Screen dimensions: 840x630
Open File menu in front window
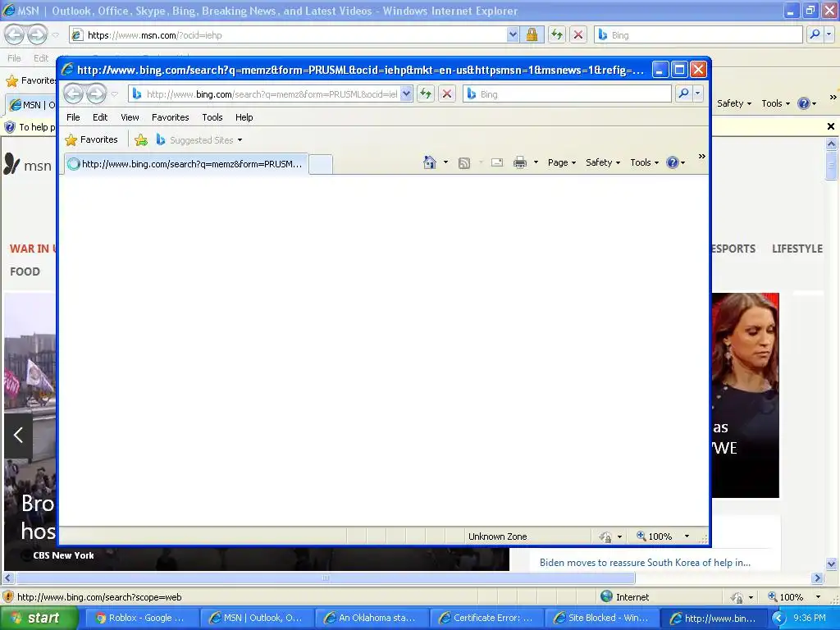tap(73, 117)
